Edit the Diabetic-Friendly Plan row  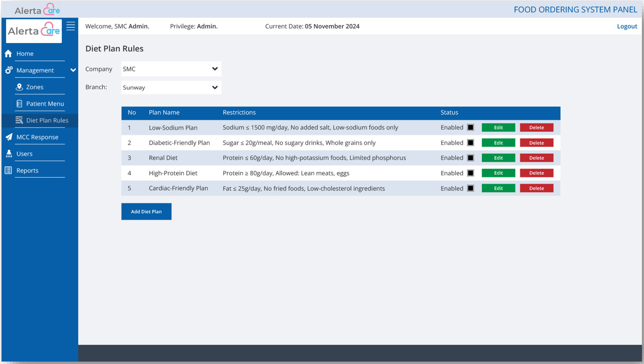pos(498,143)
